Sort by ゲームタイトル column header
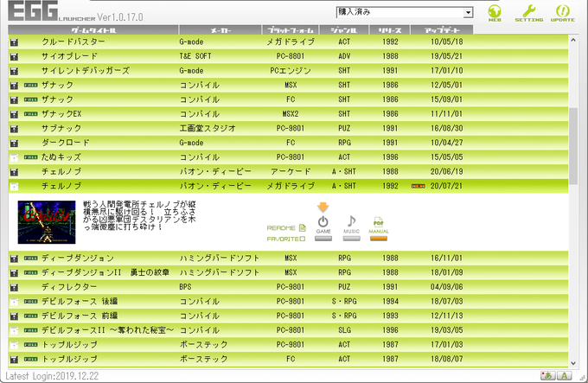588x383 pixels. [x=93, y=30]
